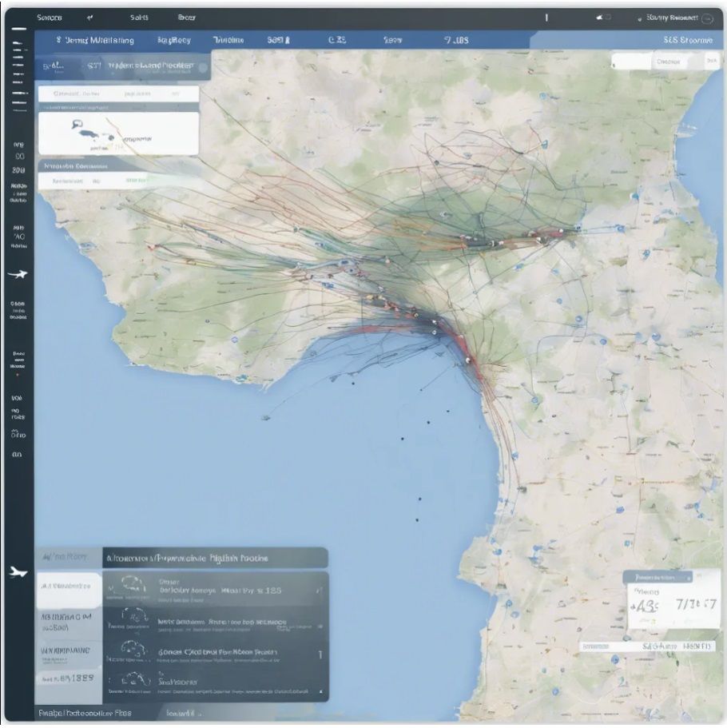Expand the last row in the bottom flight list
The height and width of the screenshot is (728, 727).
(x=320, y=690)
